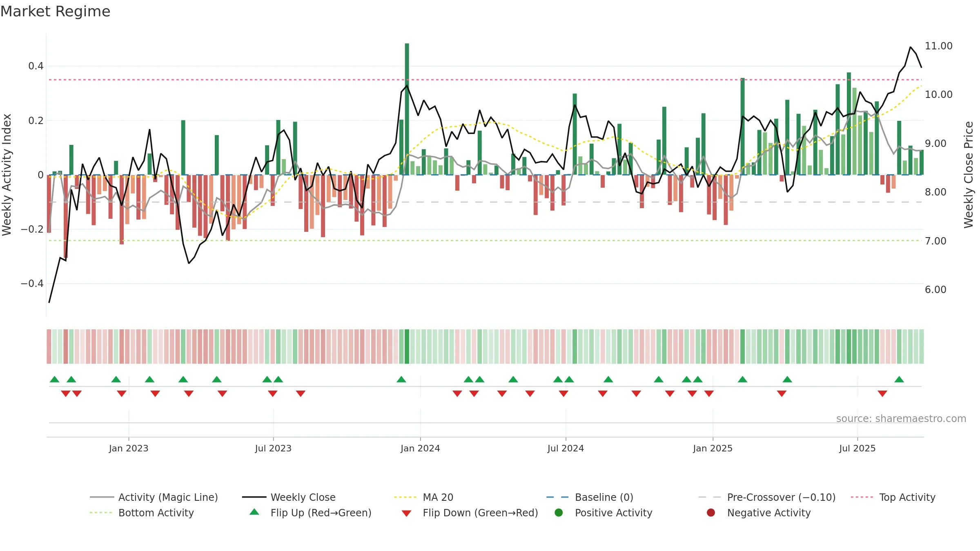
Task: Click the 11.00 price axis value
Action: (938, 46)
